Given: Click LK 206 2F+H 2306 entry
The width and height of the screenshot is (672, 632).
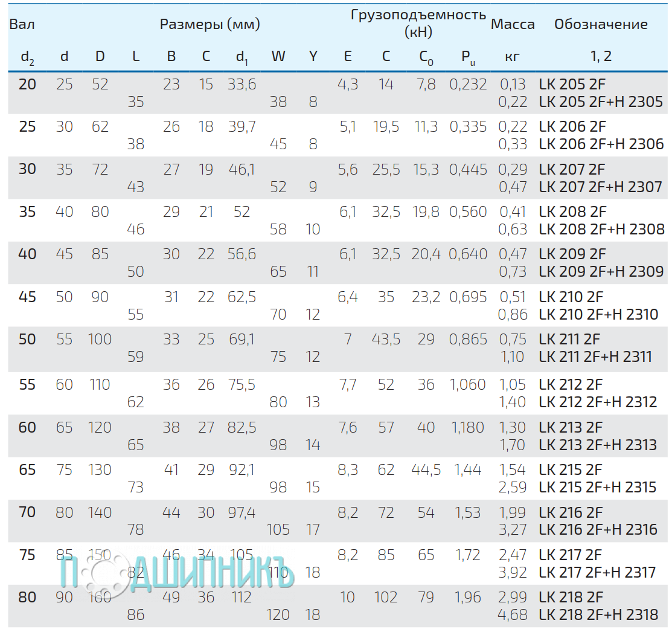Looking at the screenshot, I should (x=601, y=144).
